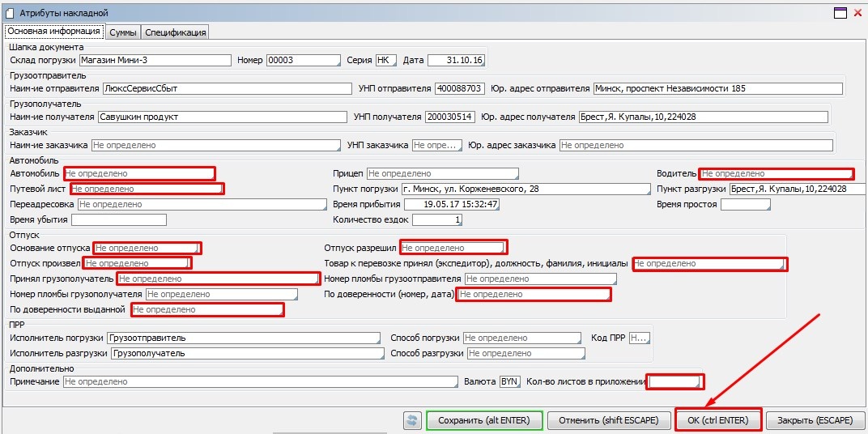
Task: Maximize the Атрибуты накладной window
Action: 840,13
